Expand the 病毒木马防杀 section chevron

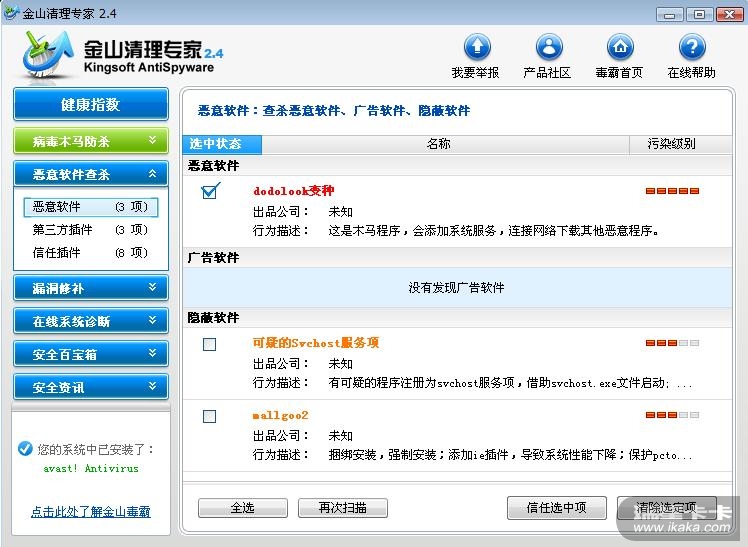153,140
